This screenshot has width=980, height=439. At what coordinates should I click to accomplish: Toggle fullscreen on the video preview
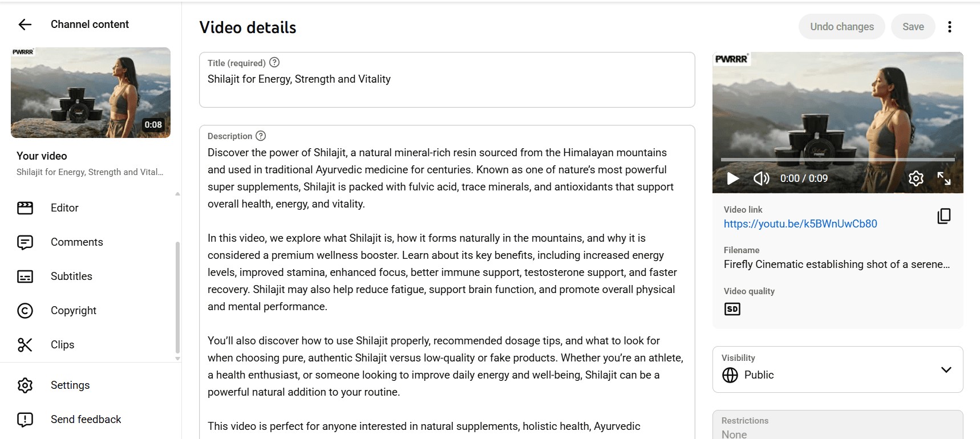point(944,178)
